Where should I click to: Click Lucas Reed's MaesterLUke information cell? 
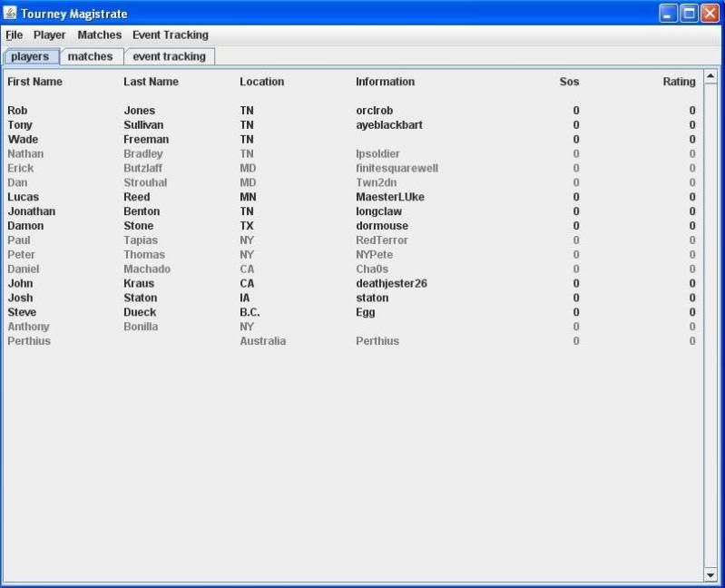(390, 197)
